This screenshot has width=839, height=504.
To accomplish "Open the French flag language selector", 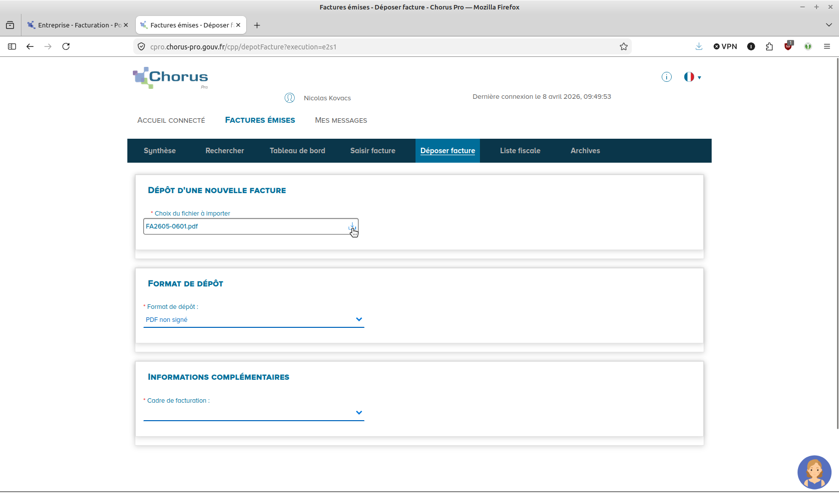I will 692,77.
